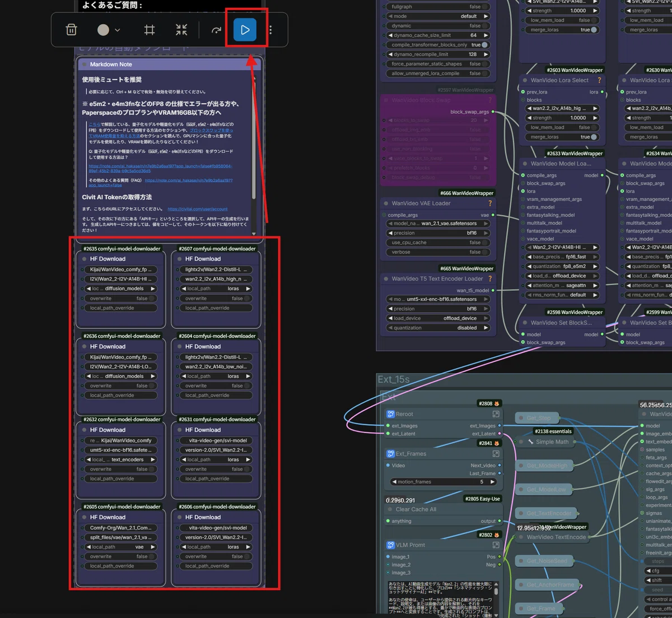Open help icon on WanVideo VAE Loader node
Viewport: 672px width, 618px height.
point(490,203)
